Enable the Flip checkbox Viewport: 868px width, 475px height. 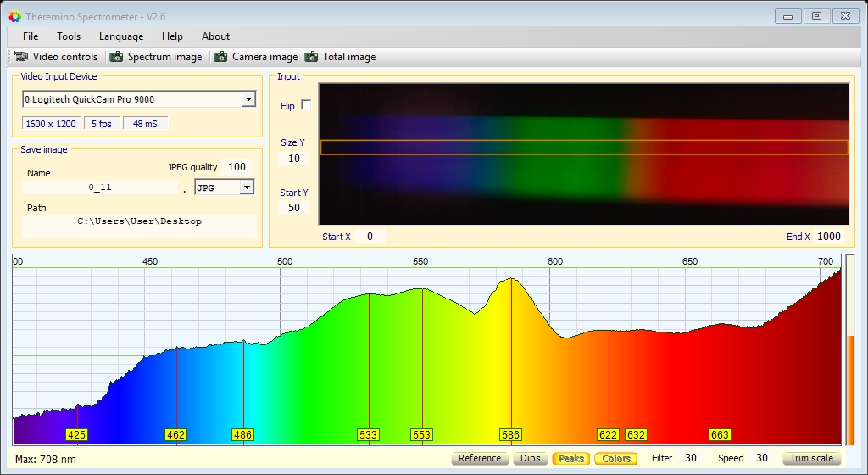tap(306, 105)
